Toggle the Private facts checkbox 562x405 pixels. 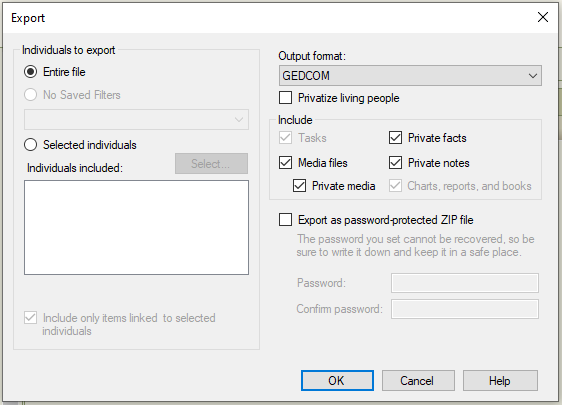pyautogui.click(x=395, y=138)
